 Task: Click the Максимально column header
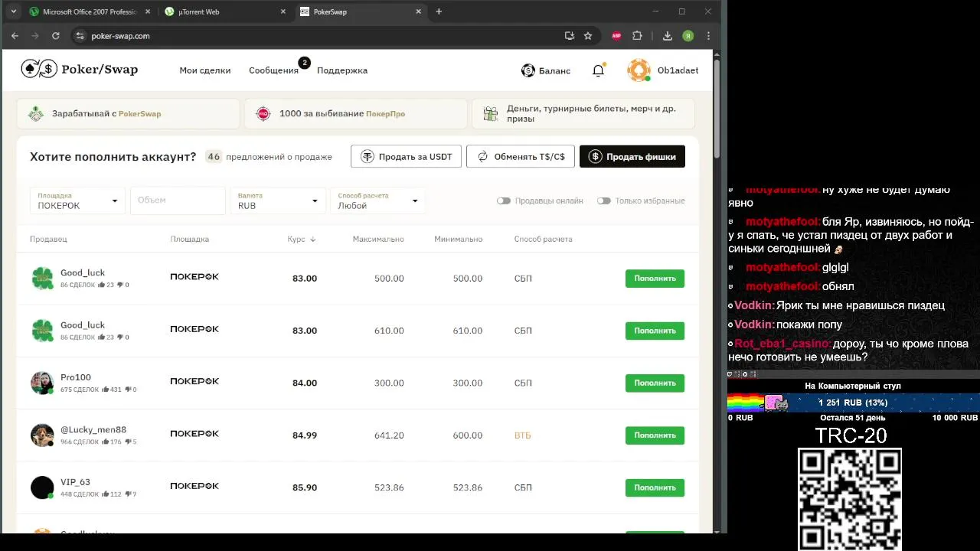(x=378, y=240)
